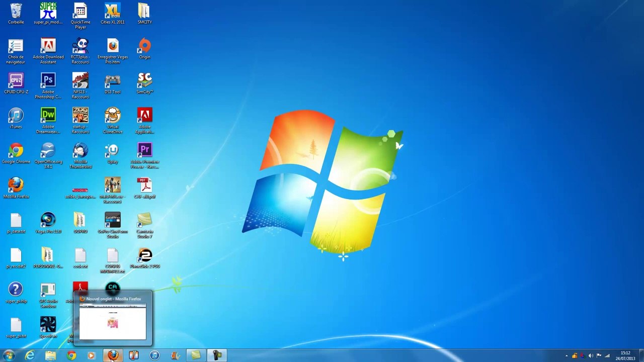The height and width of the screenshot is (362, 644).
Task: Select the SRS Audio Sandbox shortcut
Action: point(48,296)
